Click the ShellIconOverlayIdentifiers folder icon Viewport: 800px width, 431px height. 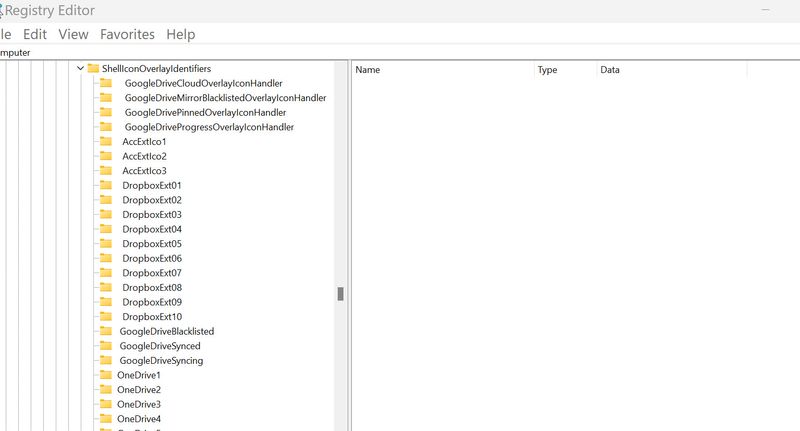tap(93, 68)
